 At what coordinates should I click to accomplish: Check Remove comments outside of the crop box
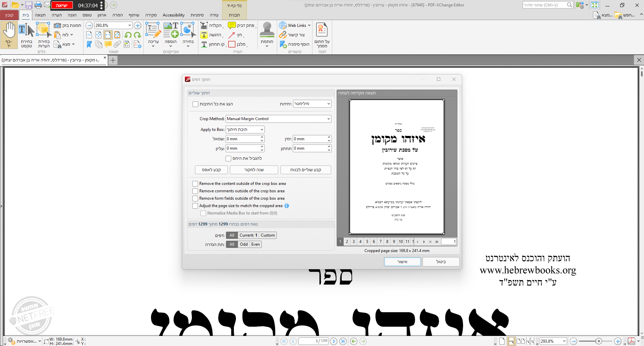tap(195, 191)
